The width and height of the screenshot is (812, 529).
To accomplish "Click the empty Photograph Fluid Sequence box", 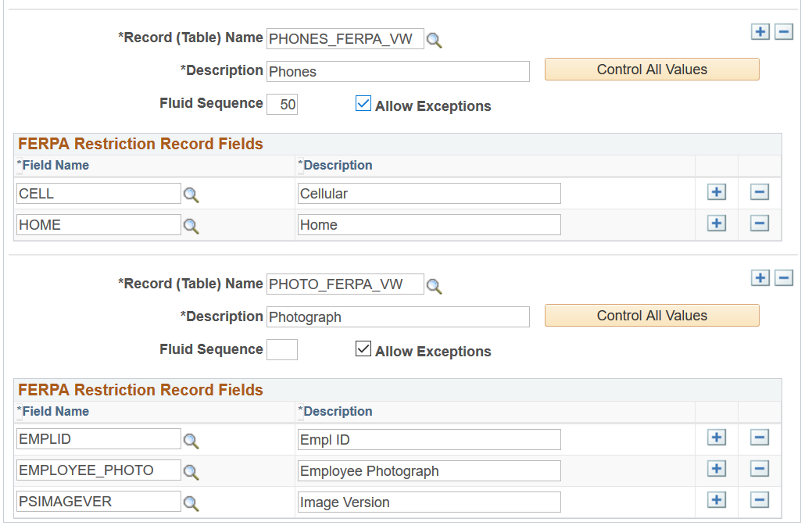I will (282, 350).
